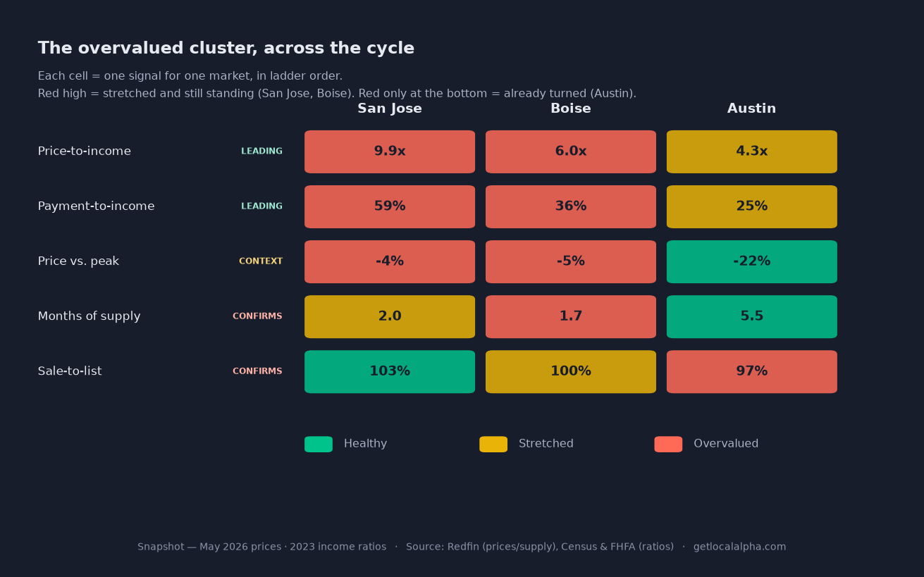Screen dimensions: 924x577
Task: Select Boise 100% sale-to-list cell
Action: [x=571, y=371]
